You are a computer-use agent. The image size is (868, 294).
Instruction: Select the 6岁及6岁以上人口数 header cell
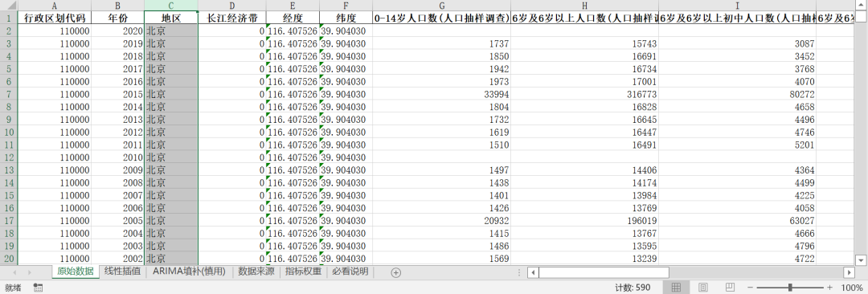(584, 18)
